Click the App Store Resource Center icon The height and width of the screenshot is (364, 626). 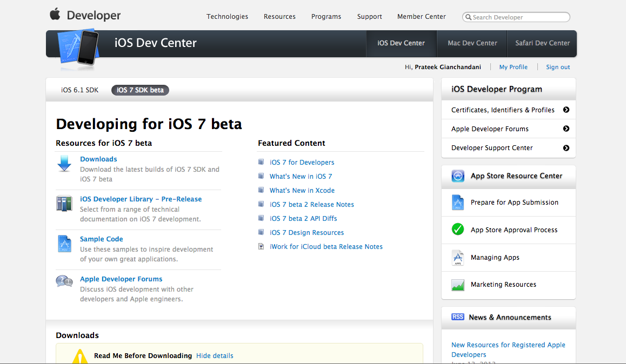[458, 176]
